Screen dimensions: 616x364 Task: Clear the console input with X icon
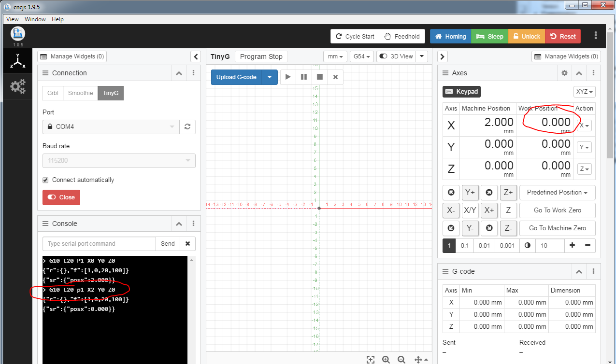(x=187, y=244)
